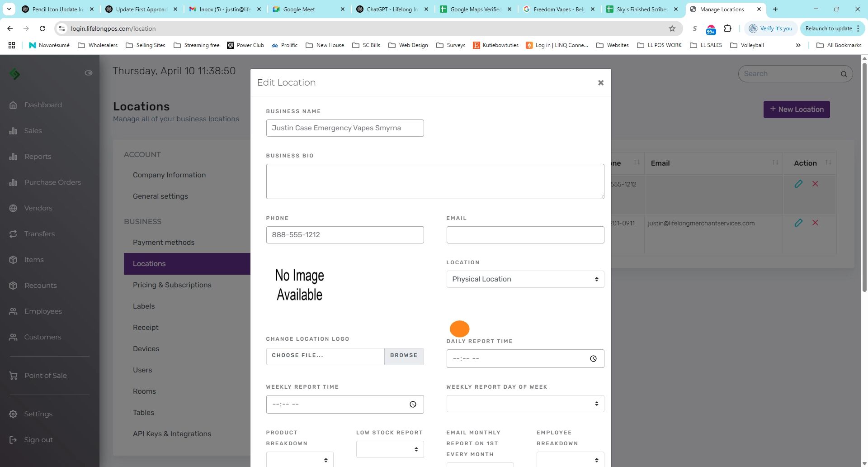The height and width of the screenshot is (467, 868).
Task: Click Transfers arrows icon
Action: click(13, 234)
